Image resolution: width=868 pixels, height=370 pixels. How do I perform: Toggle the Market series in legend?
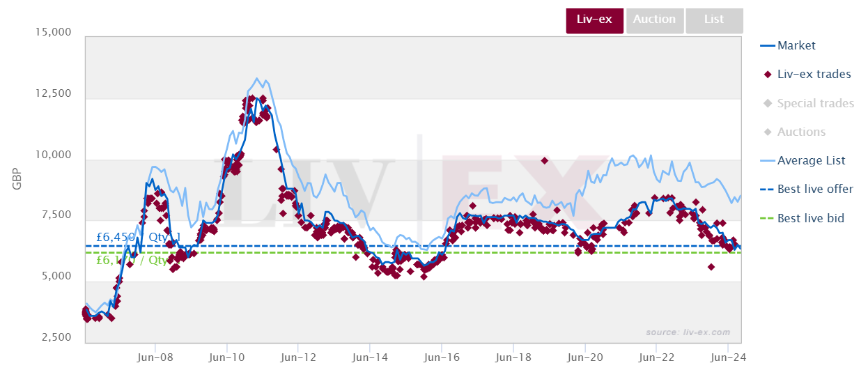point(796,45)
